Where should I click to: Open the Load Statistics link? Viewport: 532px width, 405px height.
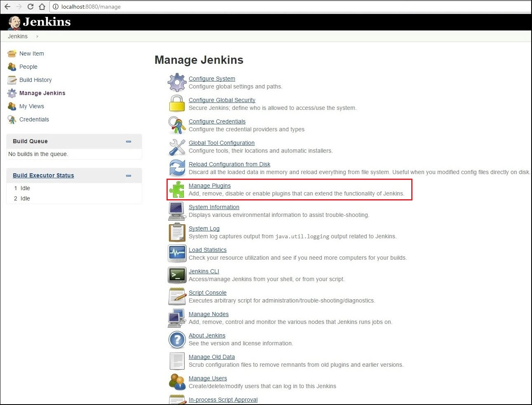coord(208,250)
